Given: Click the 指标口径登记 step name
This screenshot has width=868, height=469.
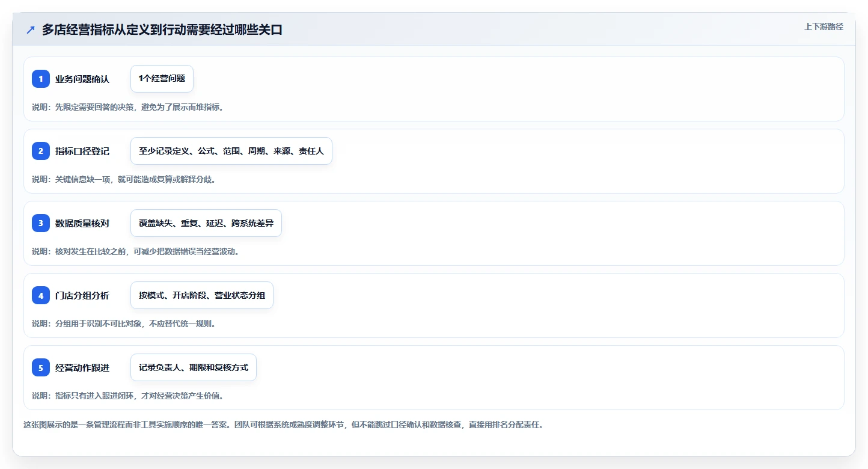Looking at the screenshot, I should click(82, 151).
